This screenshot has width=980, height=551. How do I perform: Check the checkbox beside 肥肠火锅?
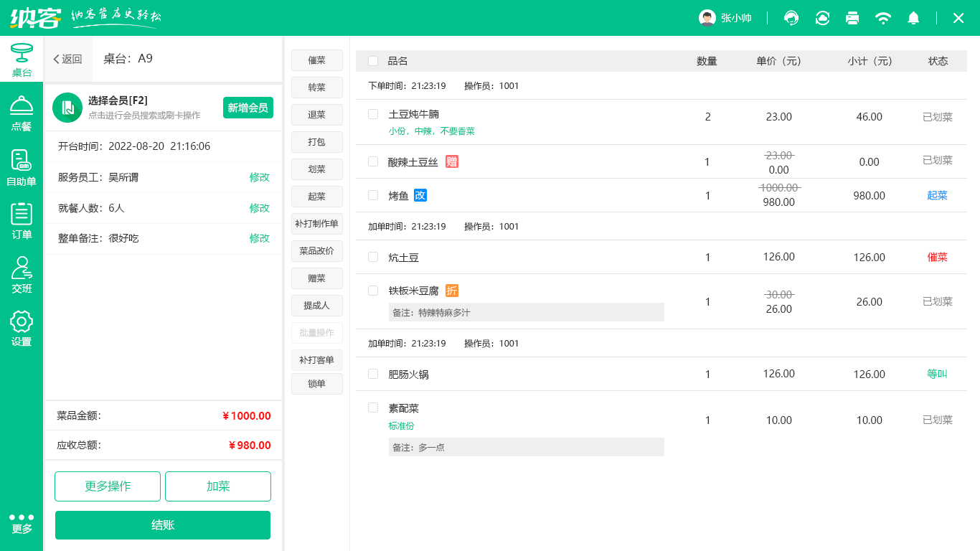[372, 373]
